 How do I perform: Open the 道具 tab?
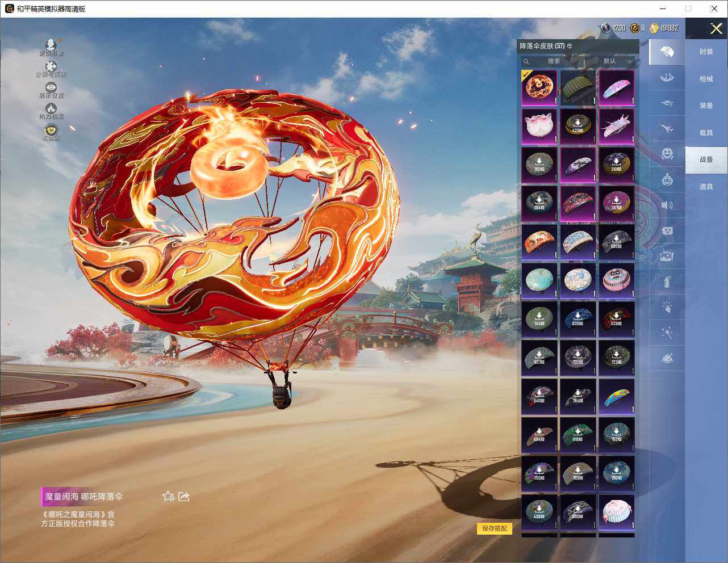click(x=706, y=187)
